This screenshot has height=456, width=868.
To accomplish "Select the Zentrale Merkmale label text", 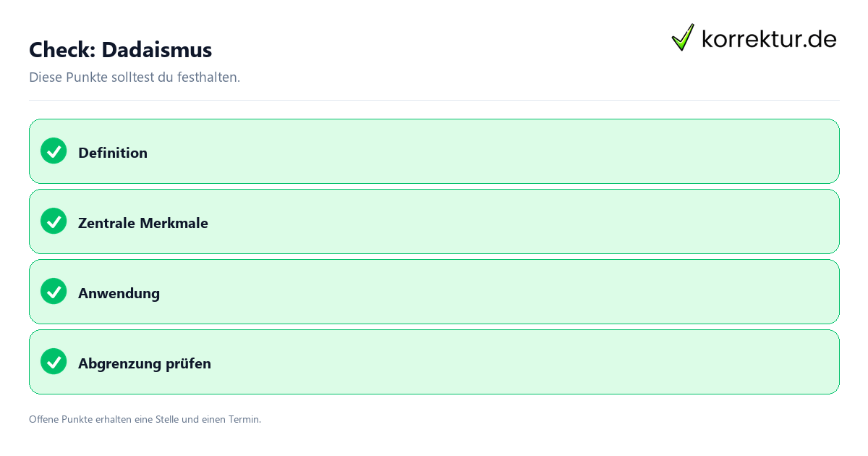I will [x=143, y=223].
